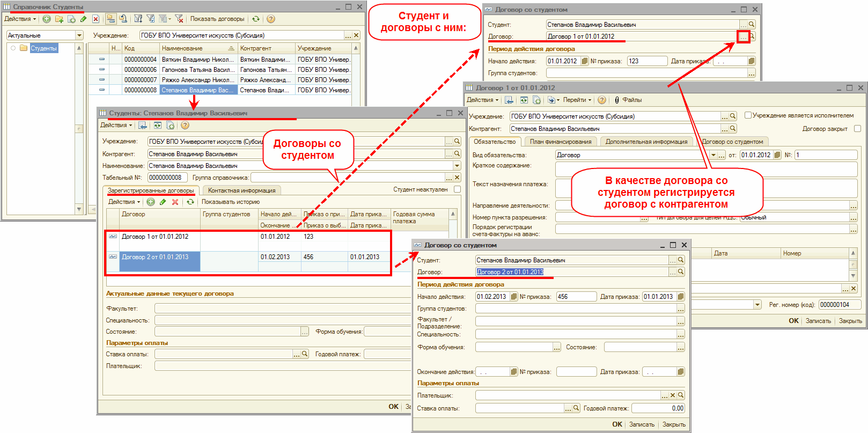Click green pencil Edit icon in Справочник Студенты
Image resolution: width=868 pixels, height=433 pixels.
(83, 19)
